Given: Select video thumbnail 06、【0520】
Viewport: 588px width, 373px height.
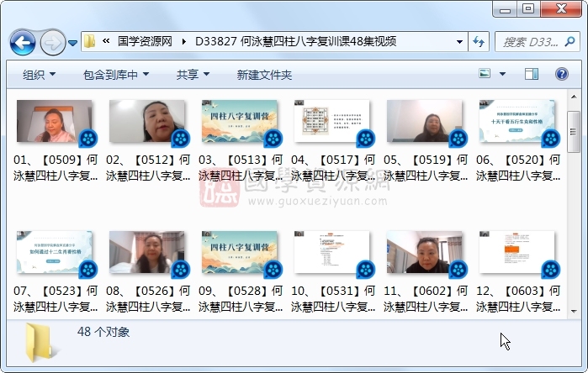Looking at the screenshot, I should (519, 122).
